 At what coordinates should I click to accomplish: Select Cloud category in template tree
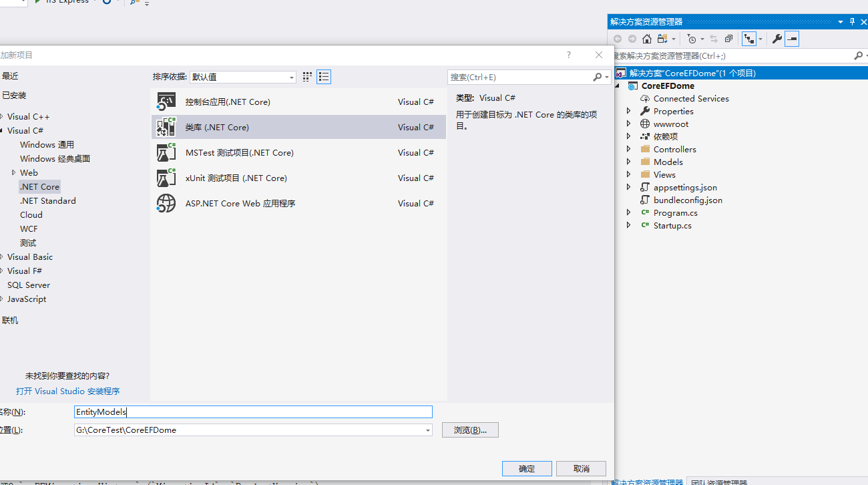pyautogui.click(x=31, y=215)
